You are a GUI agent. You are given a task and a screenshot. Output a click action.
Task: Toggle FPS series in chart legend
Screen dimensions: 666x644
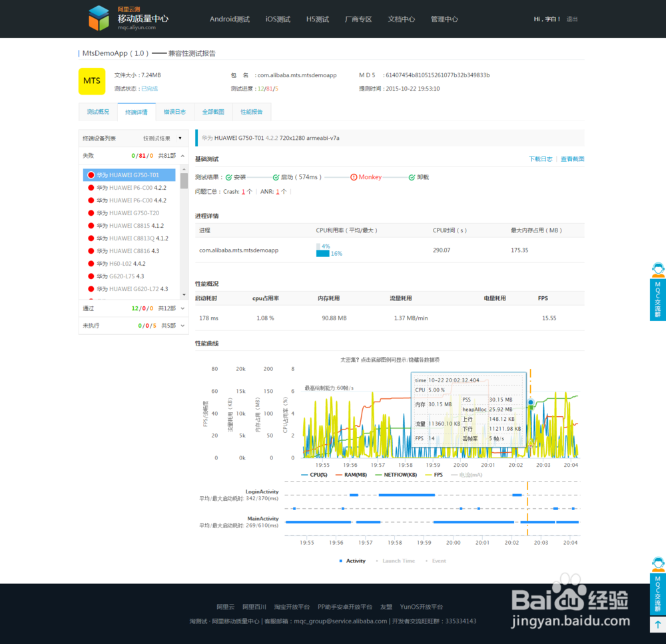click(434, 475)
